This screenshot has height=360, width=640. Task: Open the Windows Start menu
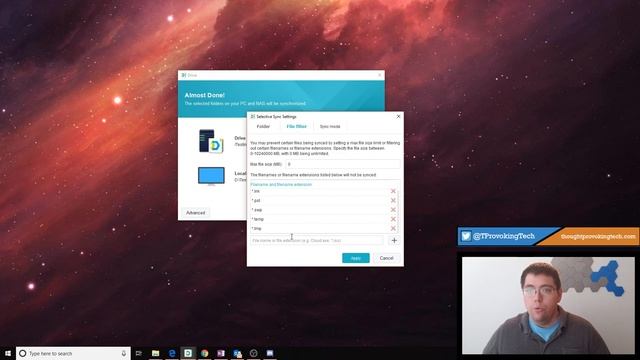(8, 353)
